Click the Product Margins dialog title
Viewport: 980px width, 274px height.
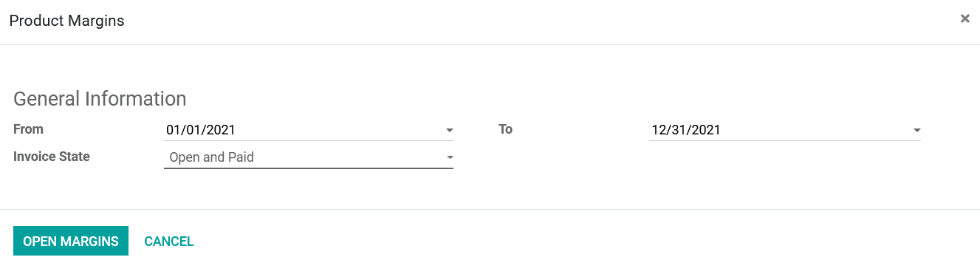click(66, 21)
